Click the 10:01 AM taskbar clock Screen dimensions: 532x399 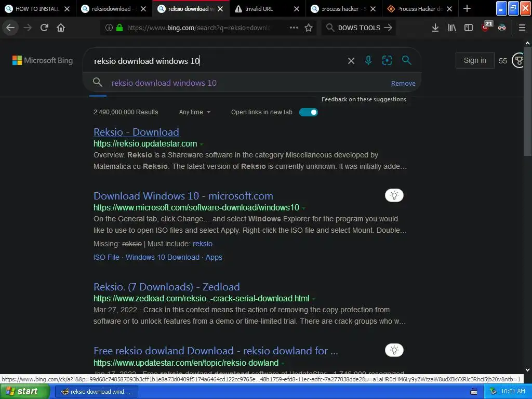coord(513,391)
